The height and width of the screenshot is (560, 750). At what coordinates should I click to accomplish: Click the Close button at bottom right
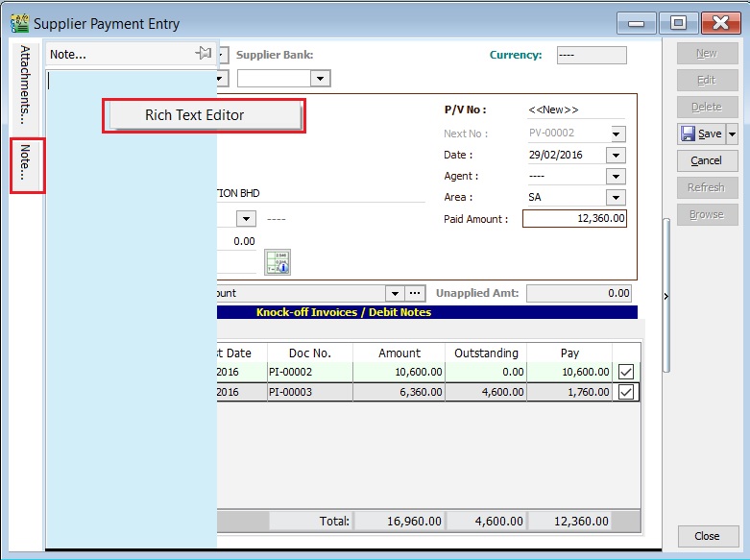click(707, 536)
